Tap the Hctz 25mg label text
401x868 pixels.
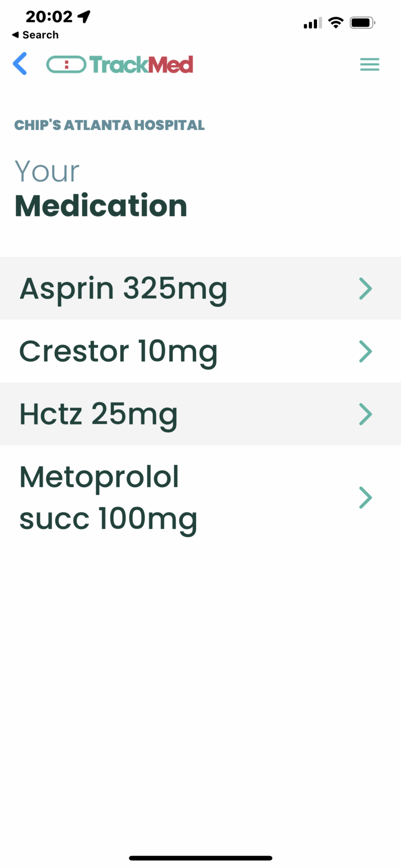pyautogui.click(x=99, y=414)
